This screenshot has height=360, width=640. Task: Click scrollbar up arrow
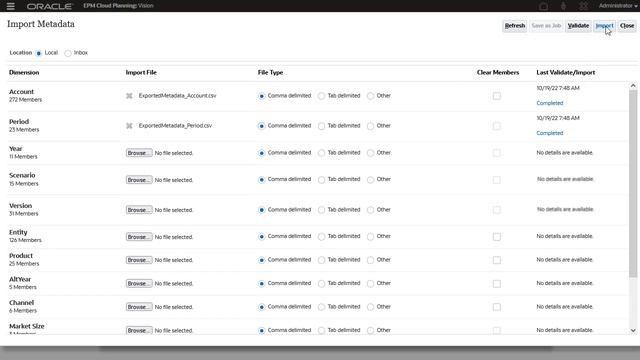[x=633, y=85]
